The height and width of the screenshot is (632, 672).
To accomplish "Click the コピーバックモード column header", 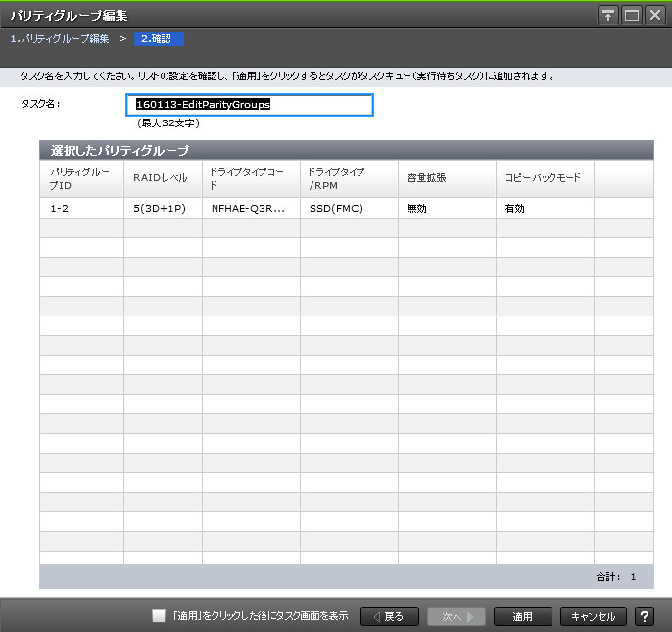I will click(x=544, y=178).
